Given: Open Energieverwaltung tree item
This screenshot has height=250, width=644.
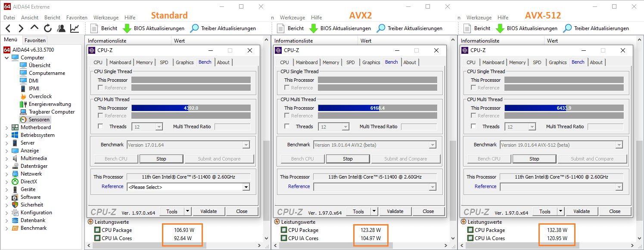Looking at the screenshot, I should click(50, 104).
